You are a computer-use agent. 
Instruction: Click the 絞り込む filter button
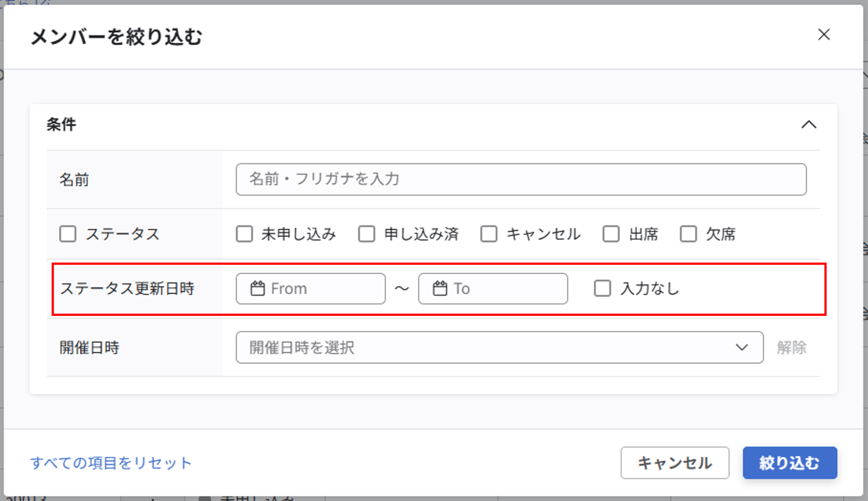(x=790, y=463)
